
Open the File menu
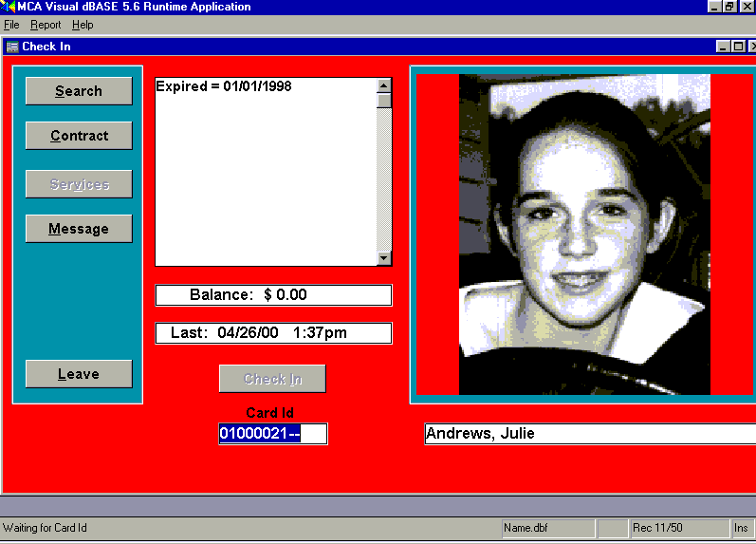tap(11, 25)
